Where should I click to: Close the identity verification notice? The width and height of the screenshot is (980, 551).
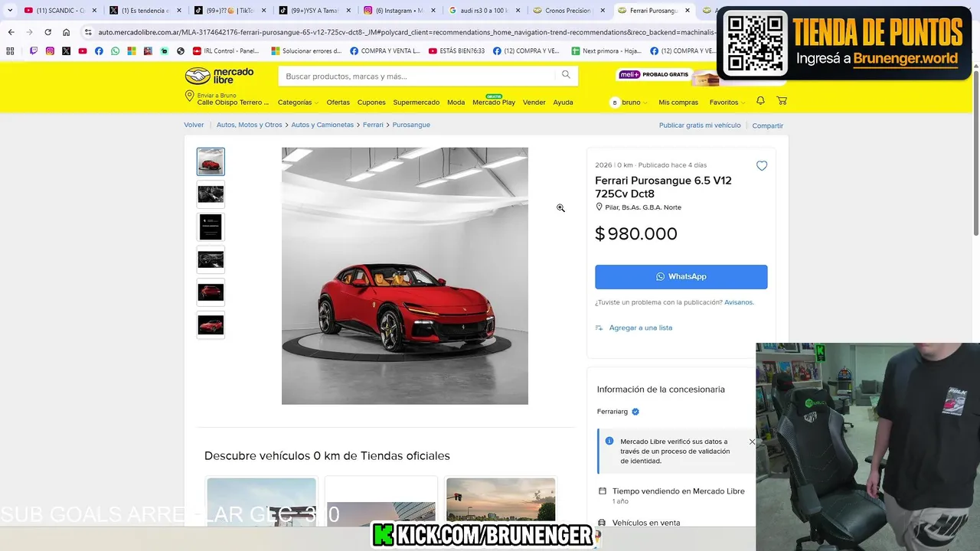pos(752,442)
